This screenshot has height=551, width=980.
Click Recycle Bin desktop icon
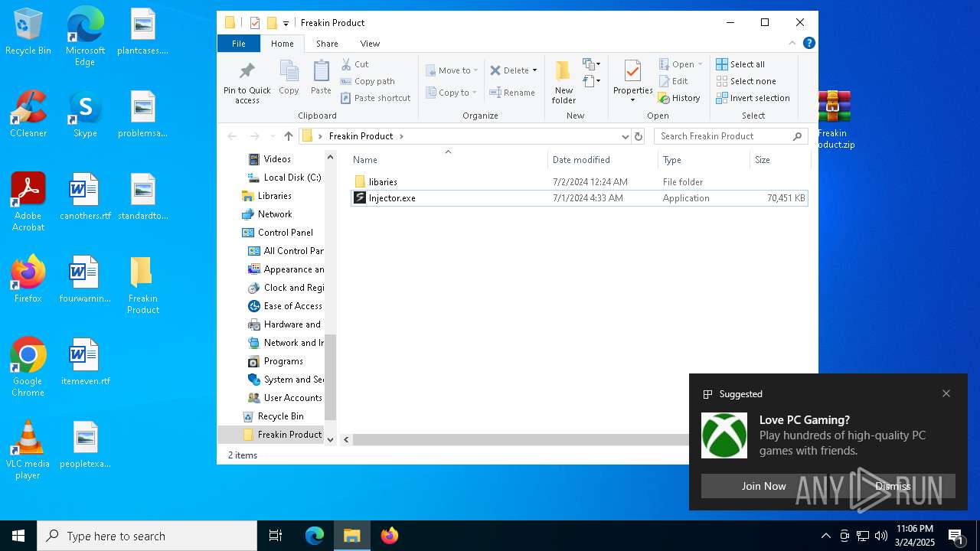(28, 32)
